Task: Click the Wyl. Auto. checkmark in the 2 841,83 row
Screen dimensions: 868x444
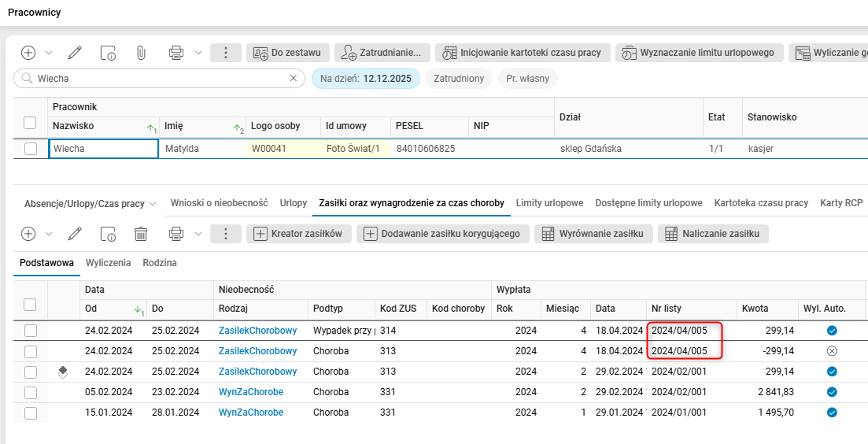Action: click(832, 392)
